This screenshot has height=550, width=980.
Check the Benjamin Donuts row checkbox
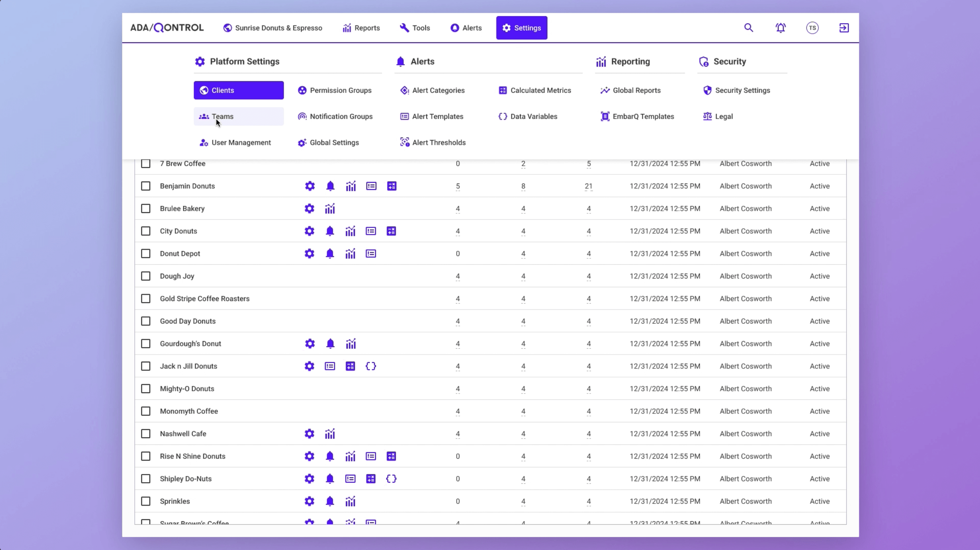[x=146, y=186]
